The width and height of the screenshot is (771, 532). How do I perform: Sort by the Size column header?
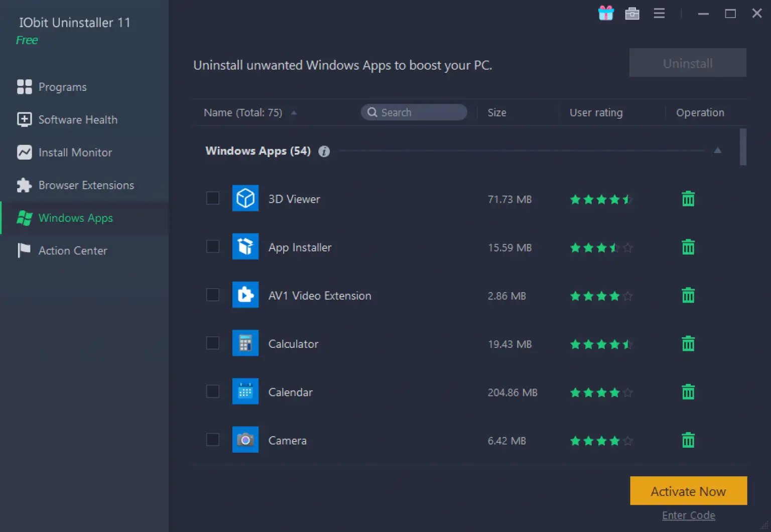[x=497, y=113]
